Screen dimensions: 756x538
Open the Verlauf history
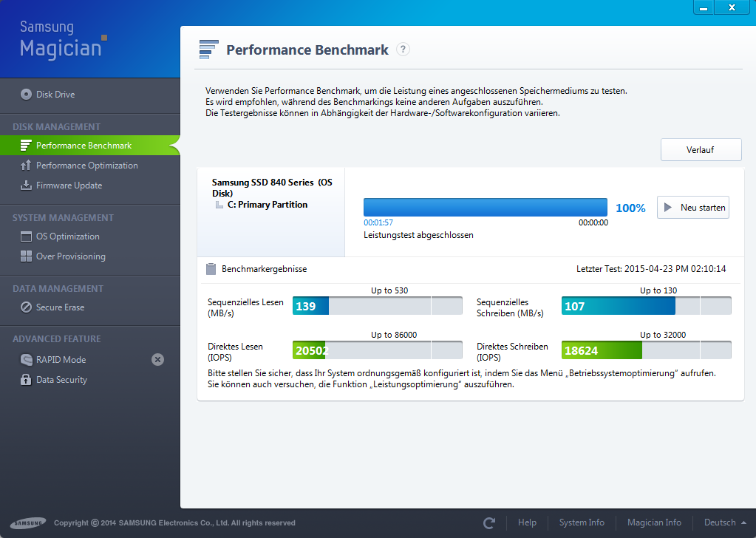point(701,150)
